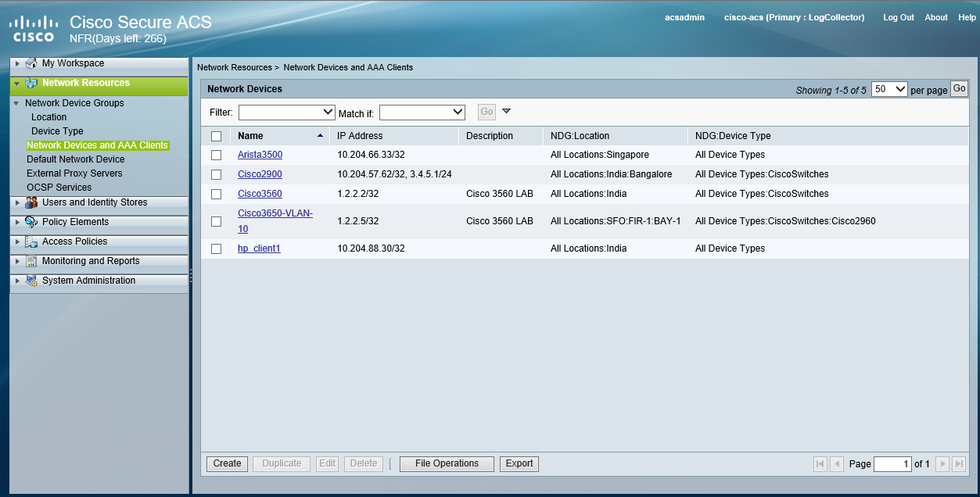Screen dimensions: 980x497
Task: Go to the previous page icon
Action: click(x=836, y=463)
